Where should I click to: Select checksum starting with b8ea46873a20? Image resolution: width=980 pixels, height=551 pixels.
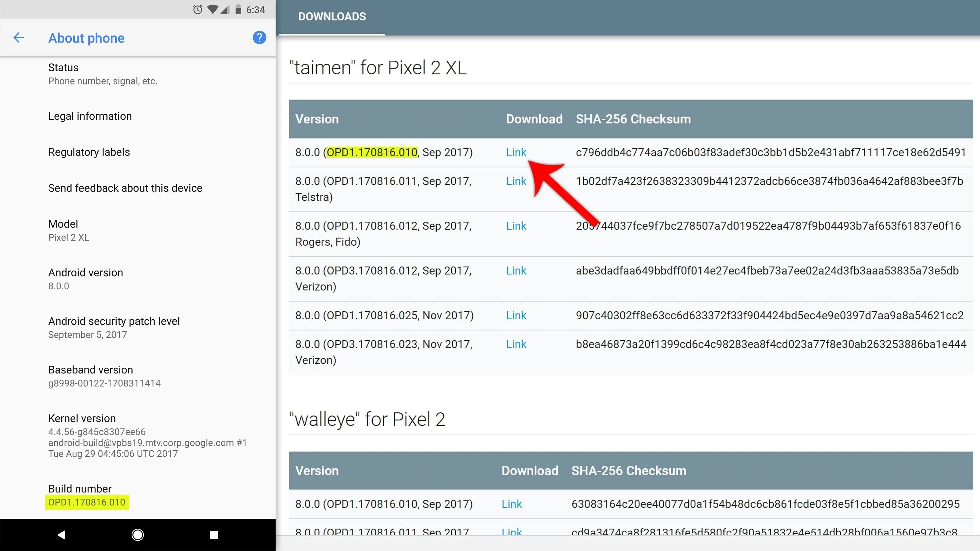click(771, 344)
